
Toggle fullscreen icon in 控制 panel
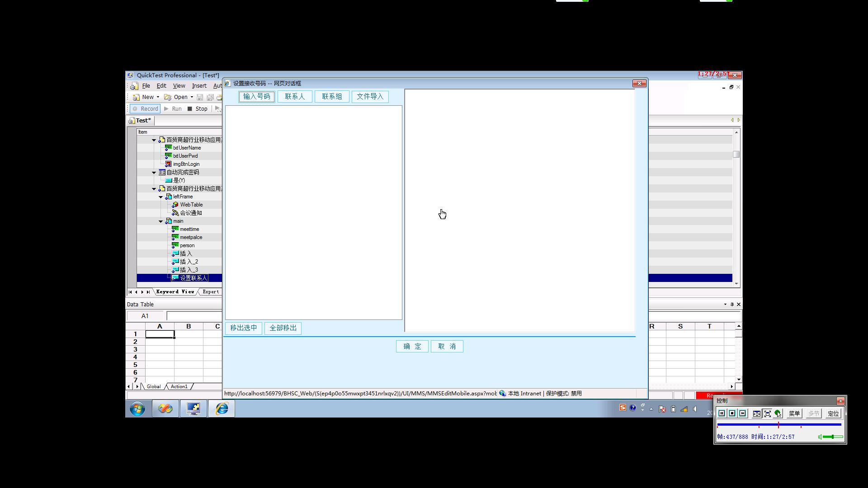[767, 413]
